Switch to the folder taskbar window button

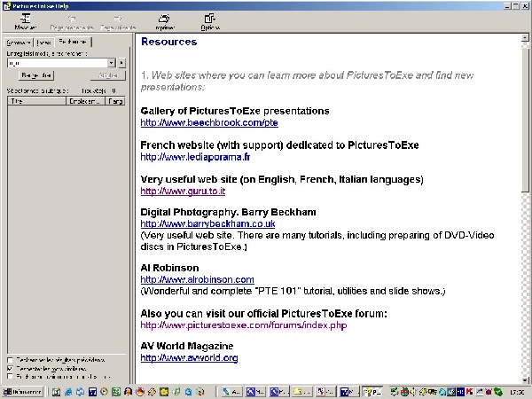(x=302, y=392)
